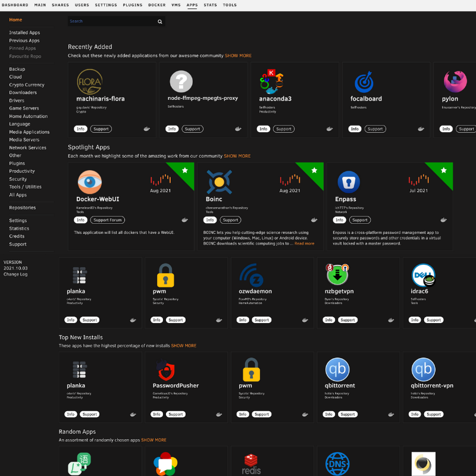Click the focalboard target icon

pyautogui.click(x=364, y=82)
